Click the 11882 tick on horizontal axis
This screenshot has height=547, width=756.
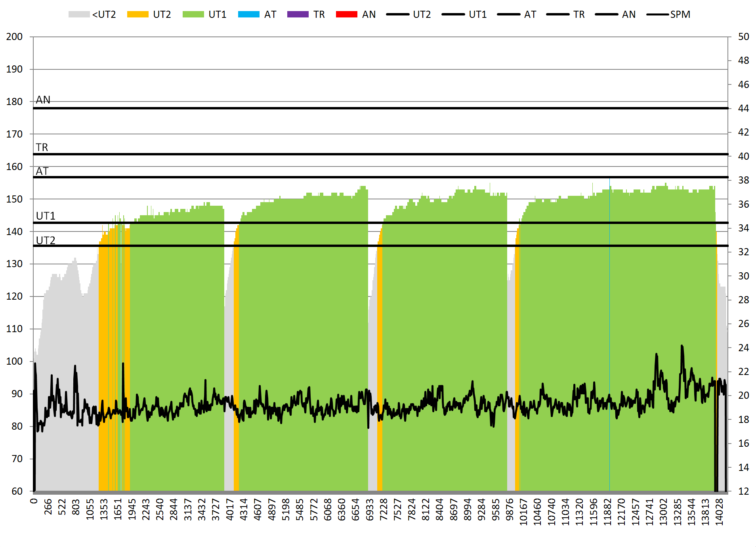click(607, 512)
